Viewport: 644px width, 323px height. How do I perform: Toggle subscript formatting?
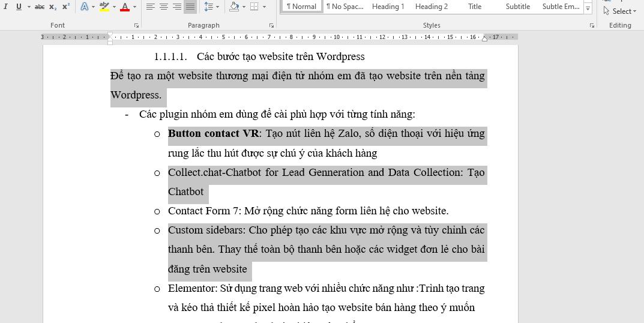pyautogui.click(x=53, y=7)
